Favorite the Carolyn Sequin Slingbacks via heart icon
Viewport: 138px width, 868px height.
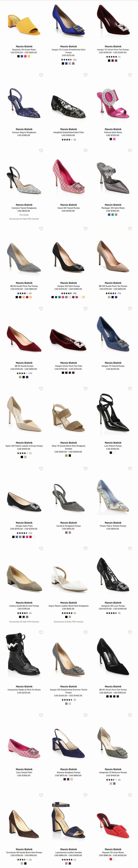41,75
